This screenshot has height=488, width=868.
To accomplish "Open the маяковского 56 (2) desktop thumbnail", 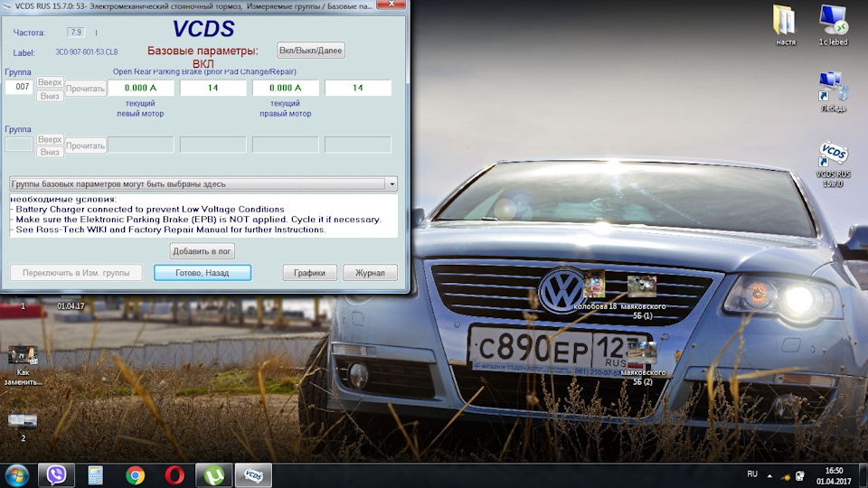I will click(x=643, y=363).
